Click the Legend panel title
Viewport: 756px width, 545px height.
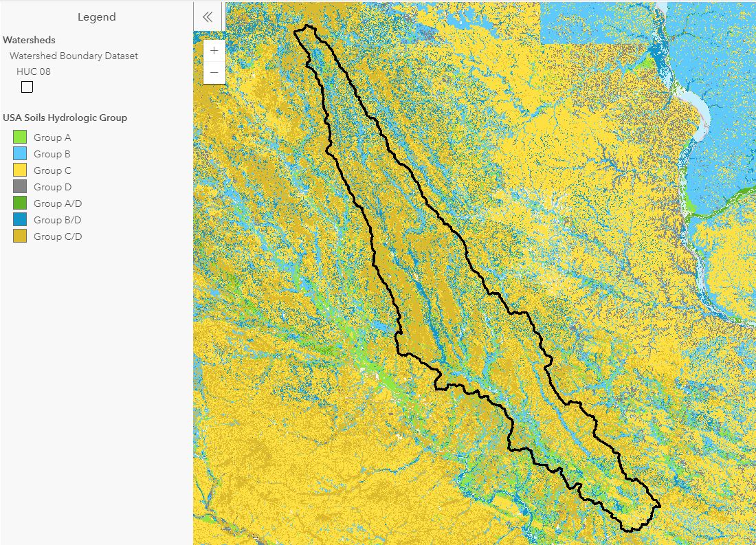(x=96, y=17)
